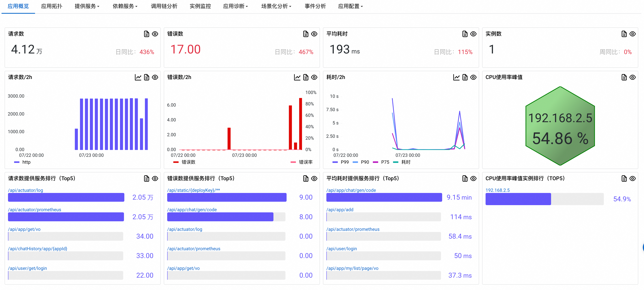Toggle the eye icon on 请求数提供服务排行 panel
644x290 pixels.
pos(155,179)
